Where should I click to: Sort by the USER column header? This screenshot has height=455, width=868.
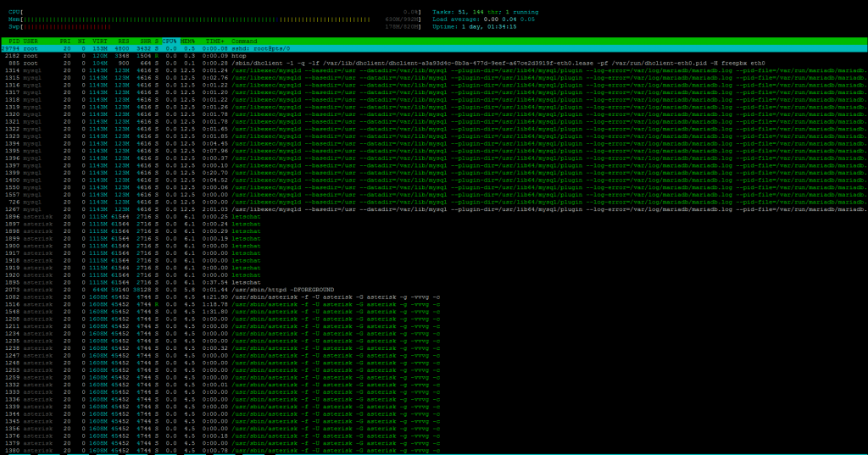point(31,42)
